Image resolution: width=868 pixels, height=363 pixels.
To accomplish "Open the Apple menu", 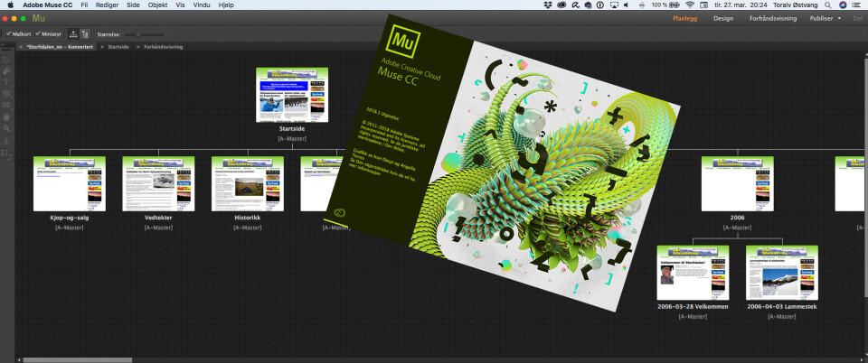I will point(10,5).
